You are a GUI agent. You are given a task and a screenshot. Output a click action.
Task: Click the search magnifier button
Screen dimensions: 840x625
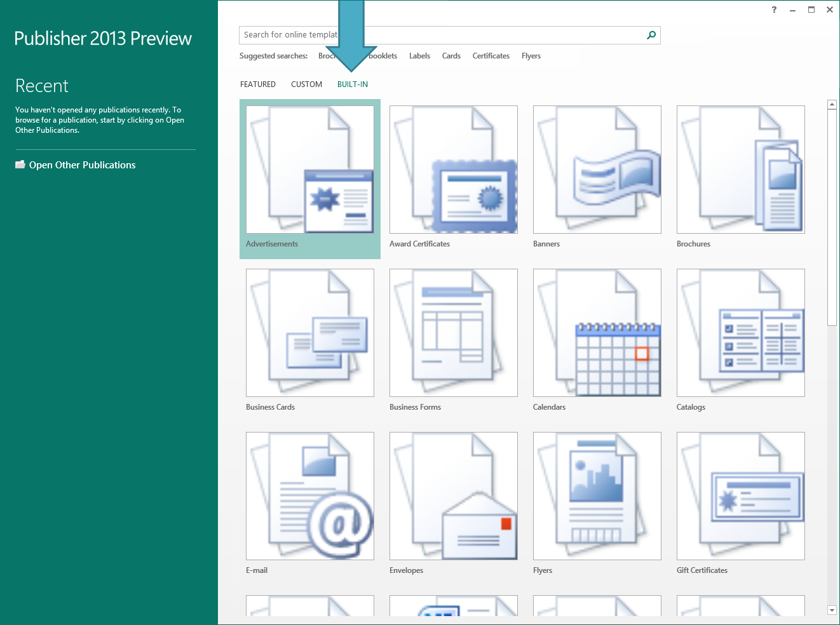point(651,35)
